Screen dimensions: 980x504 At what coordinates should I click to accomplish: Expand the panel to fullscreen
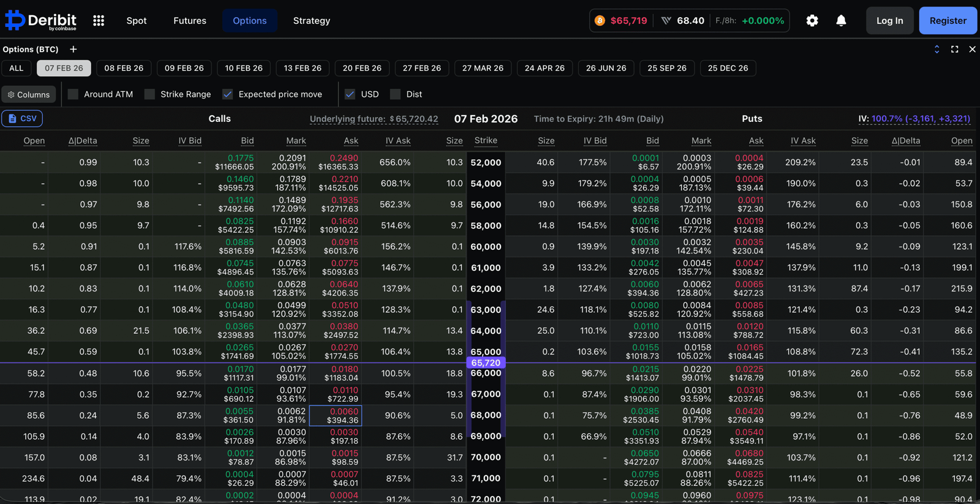coord(954,49)
